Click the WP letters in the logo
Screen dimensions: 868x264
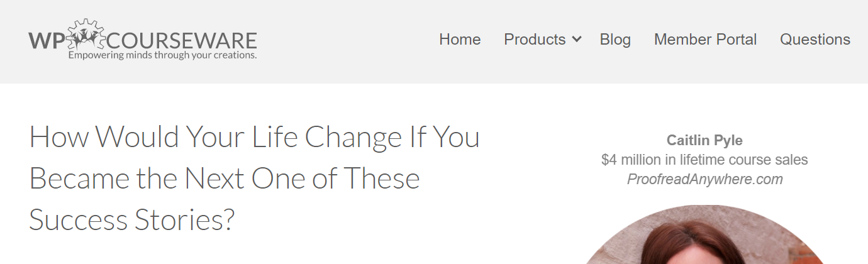pyautogui.click(x=47, y=41)
